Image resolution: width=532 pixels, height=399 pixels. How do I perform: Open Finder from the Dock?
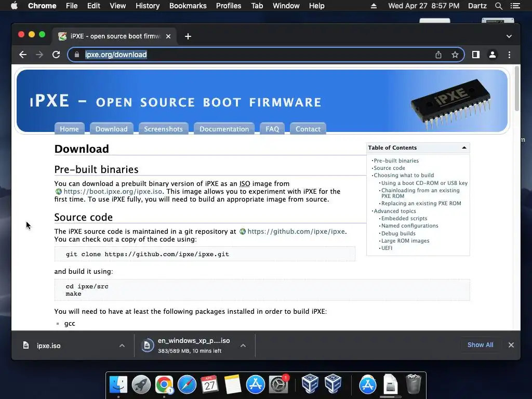coord(118,384)
